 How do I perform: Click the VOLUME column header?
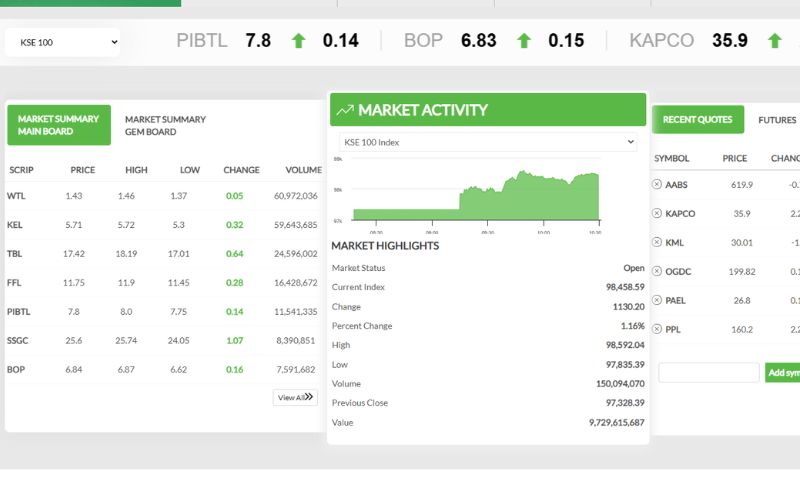pos(304,170)
